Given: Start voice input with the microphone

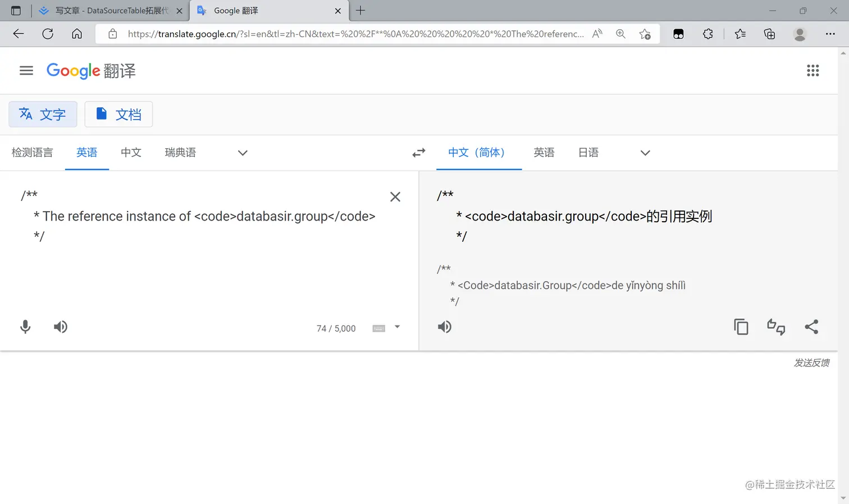Looking at the screenshot, I should [25, 327].
